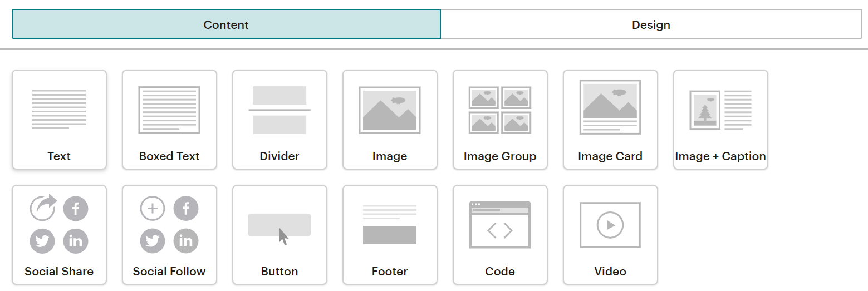Click the plus icon in Social Follow
The height and width of the screenshot is (291, 868).
tap(153, 209)
